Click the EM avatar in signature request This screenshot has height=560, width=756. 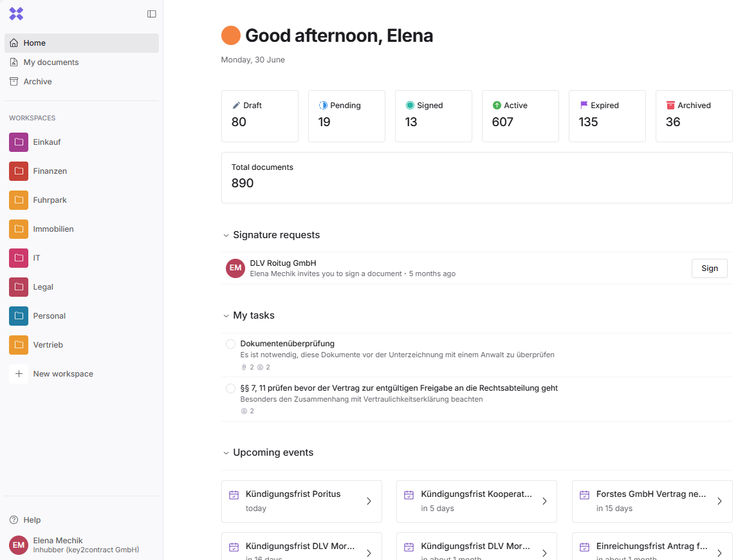235,268
